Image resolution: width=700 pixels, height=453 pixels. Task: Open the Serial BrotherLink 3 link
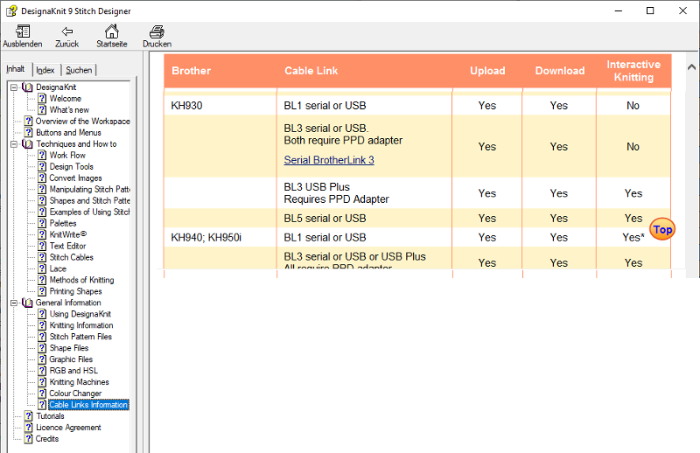click(328, 160)
